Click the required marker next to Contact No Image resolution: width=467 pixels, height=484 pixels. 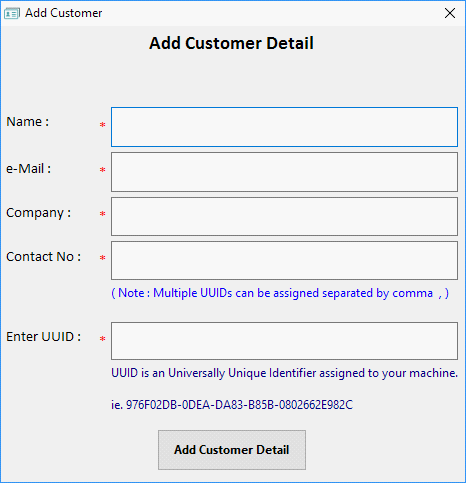103,258
